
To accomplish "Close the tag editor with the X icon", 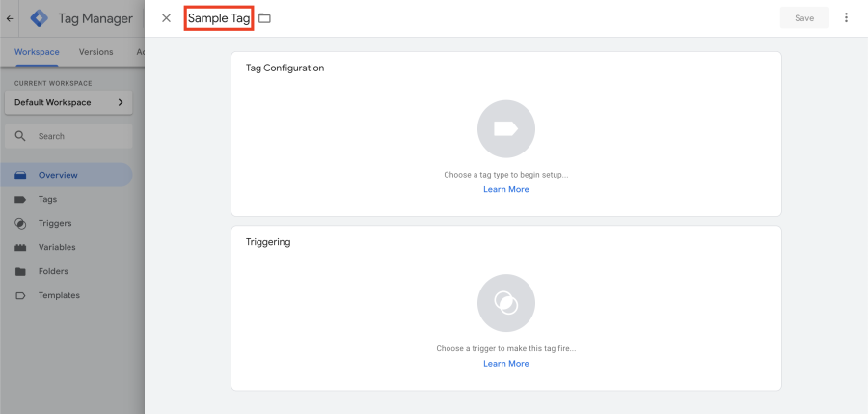I will click(x=166, y=18).
